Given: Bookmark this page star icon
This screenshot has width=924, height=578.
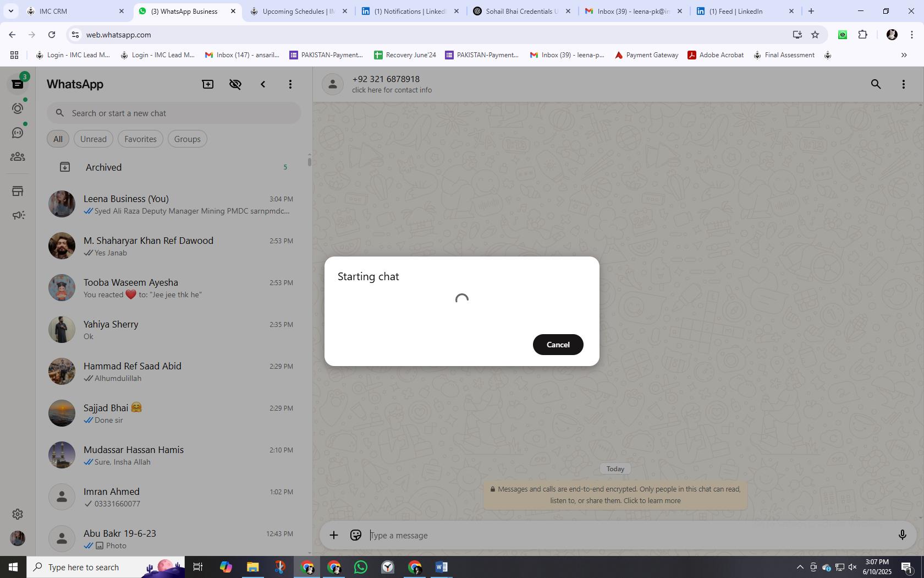Looking at the screenshot, I should click(x=815, y=35).
